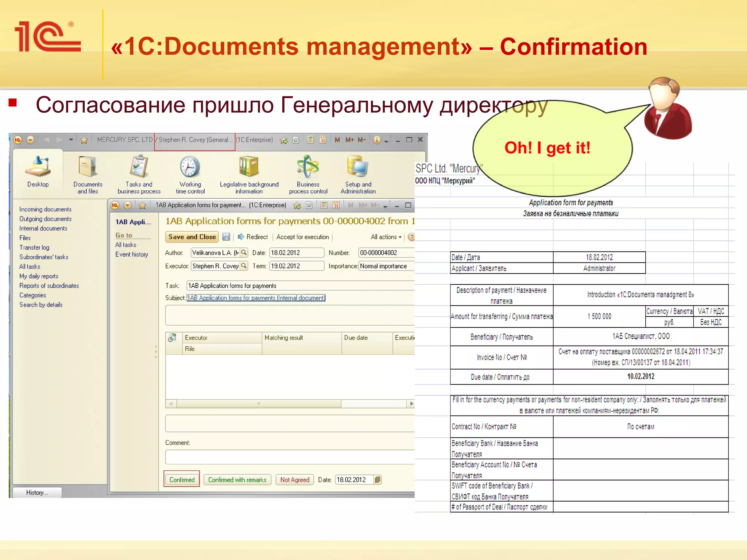Open the All actions dropdown
The height and width of the screenshot is (560, 747).
click(386, 237)
